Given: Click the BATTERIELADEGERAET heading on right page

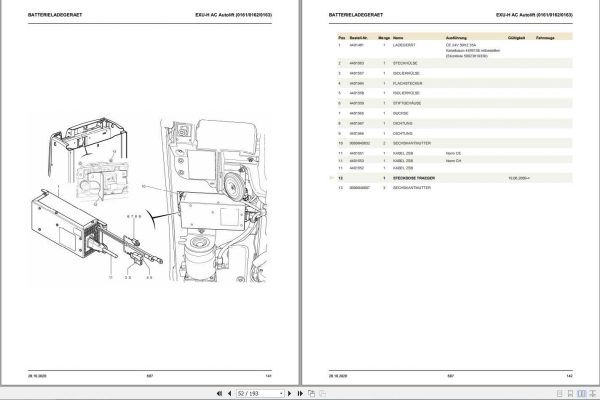Looking at the screenshot, I should pyautogui.click(x=356, y=15).
